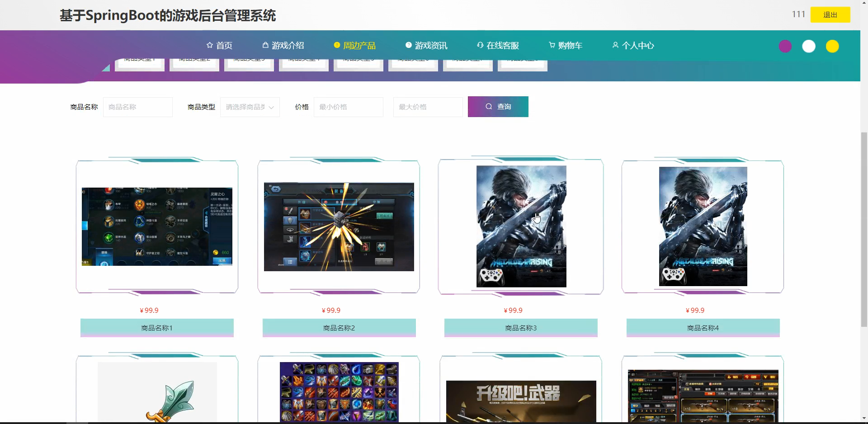The height and width of the screenshot is (424, 868).
Task: Click the 商品名称4 title bar
Action: (x=703, y=328)
